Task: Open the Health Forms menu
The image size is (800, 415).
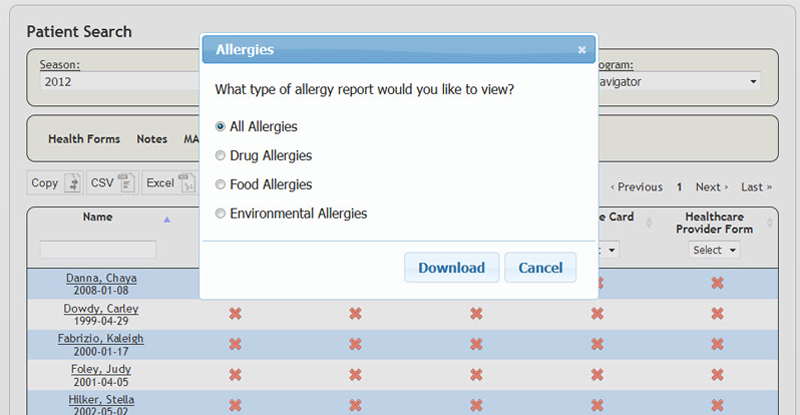Action: coord(84,139)
